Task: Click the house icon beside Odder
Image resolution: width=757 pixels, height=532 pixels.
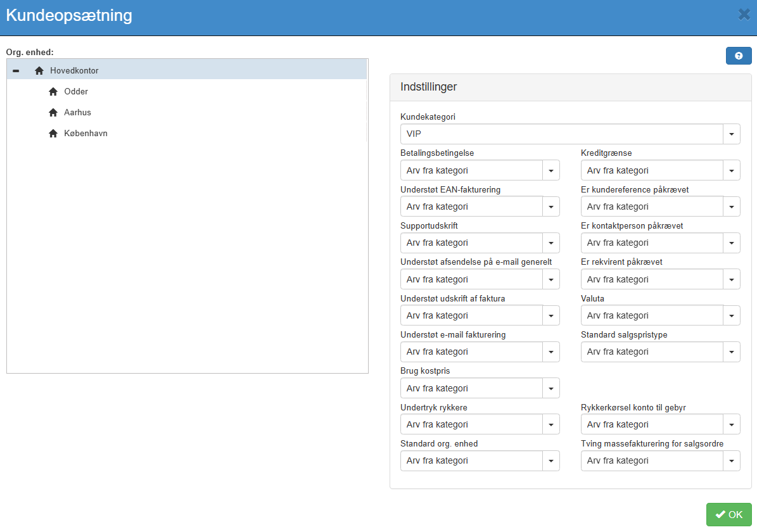Action: coord(53,92)
